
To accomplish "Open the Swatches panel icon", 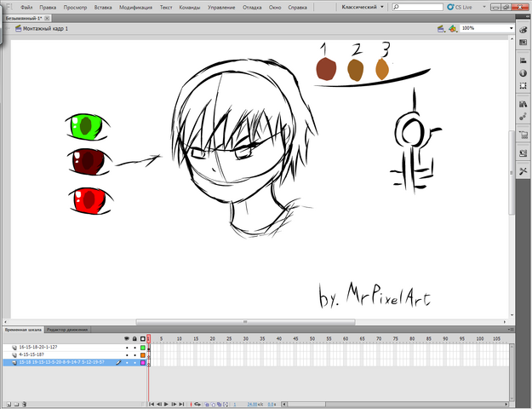I will (523, 43).
